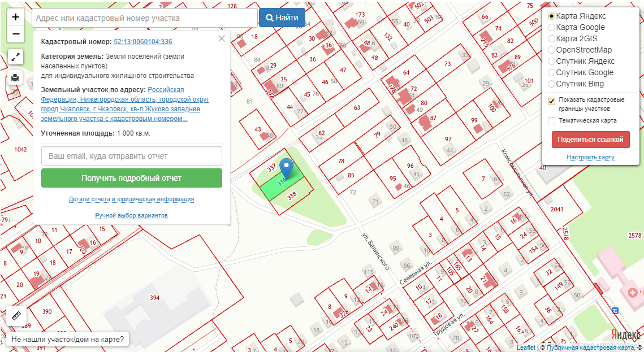
Task: Click Уточненная площадь: 1 000 кв.м. text
Action: click(x=96, y=133)
